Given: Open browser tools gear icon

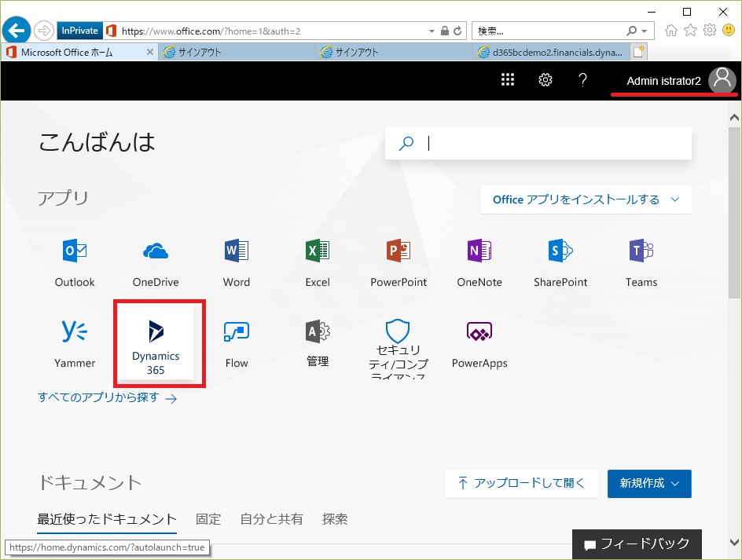Looking at the screenshot, I should [x=709, y=31].
